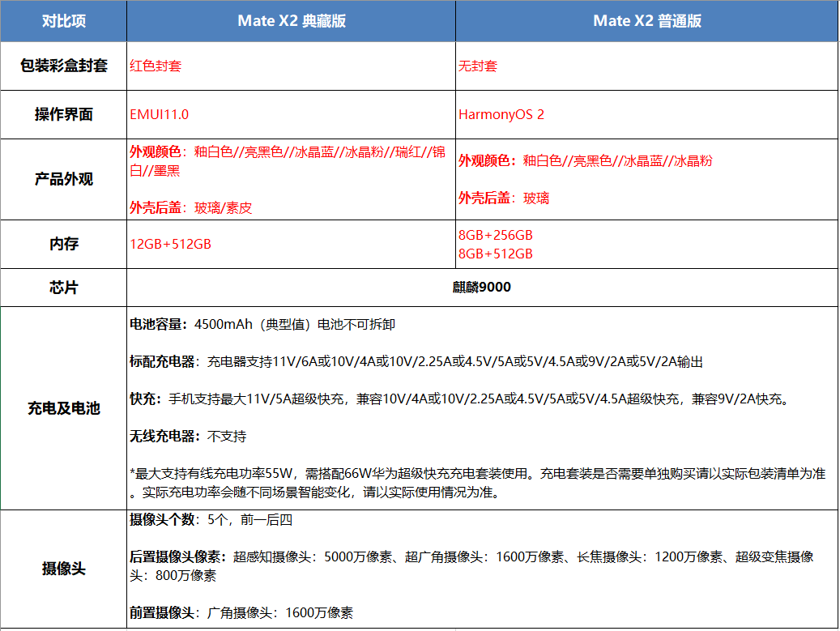
Task: Click the 12GB+512GB memory cell
Action: (x=170, y=244)
